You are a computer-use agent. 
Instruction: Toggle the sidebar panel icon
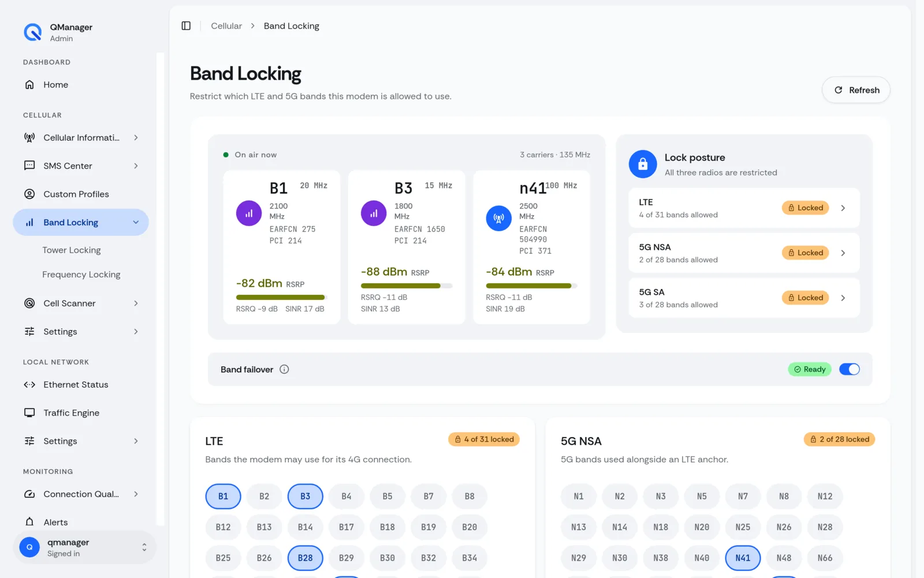point(186,26)
